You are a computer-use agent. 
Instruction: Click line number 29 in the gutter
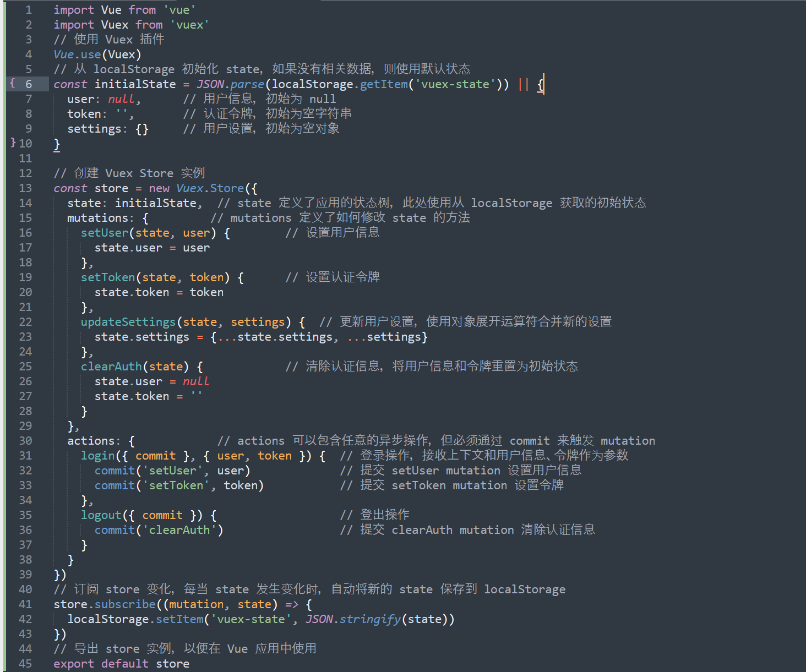[25, 426]
